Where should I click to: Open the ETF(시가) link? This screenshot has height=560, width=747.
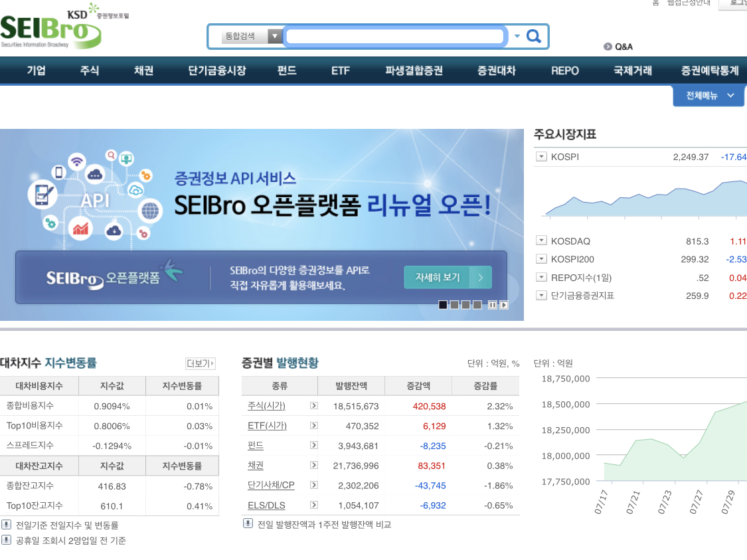[x=268, y=426]
